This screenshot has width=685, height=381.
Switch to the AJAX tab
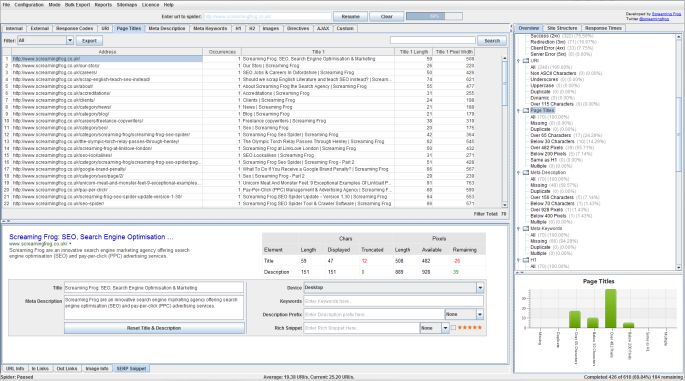coord(323,28)
